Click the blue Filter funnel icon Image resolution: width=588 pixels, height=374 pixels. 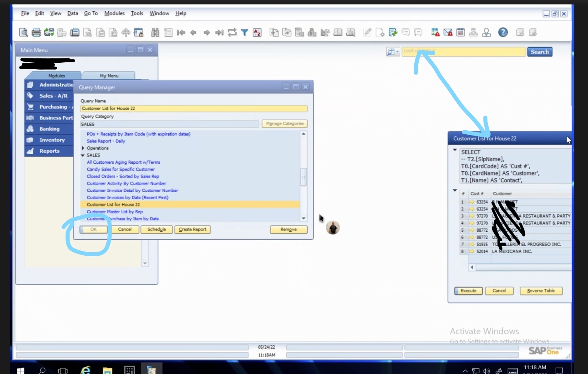point(245,33)
